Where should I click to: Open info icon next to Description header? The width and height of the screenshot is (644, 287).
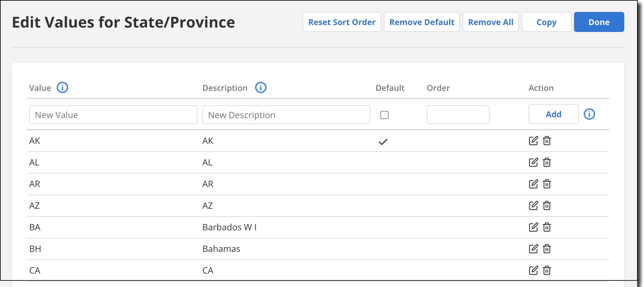[261, 87]
